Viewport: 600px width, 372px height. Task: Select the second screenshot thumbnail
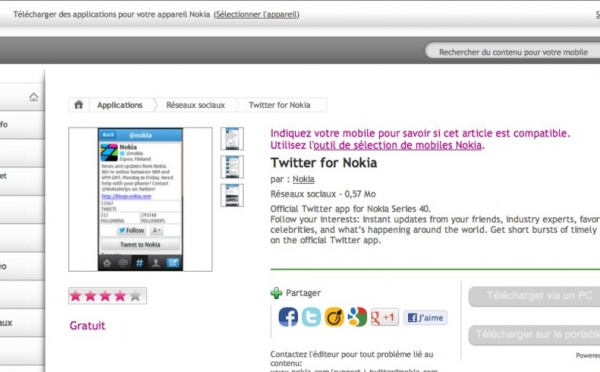232,167
